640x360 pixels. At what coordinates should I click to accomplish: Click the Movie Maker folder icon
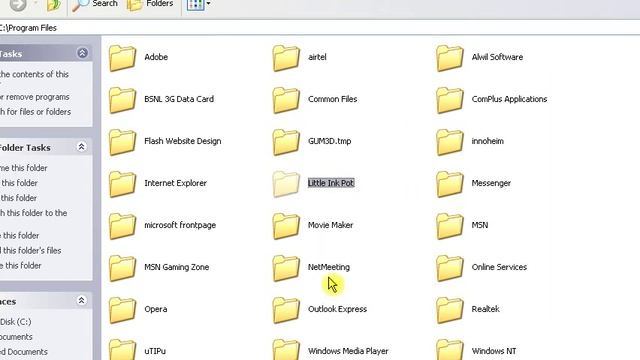286,226
